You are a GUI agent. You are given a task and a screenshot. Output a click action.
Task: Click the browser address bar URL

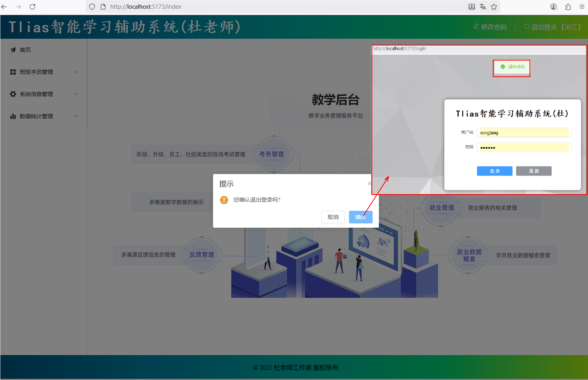point(146,7)
